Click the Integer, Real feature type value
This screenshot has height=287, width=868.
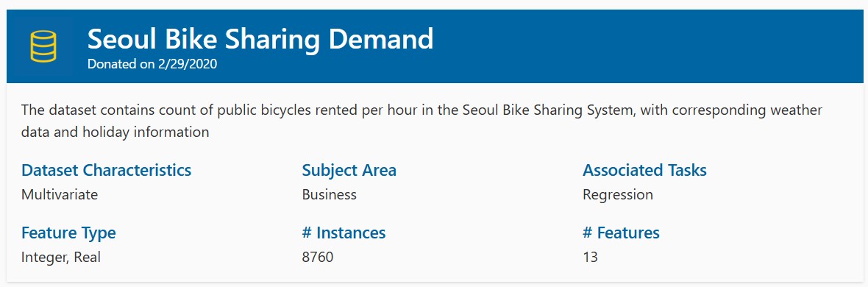61,258
